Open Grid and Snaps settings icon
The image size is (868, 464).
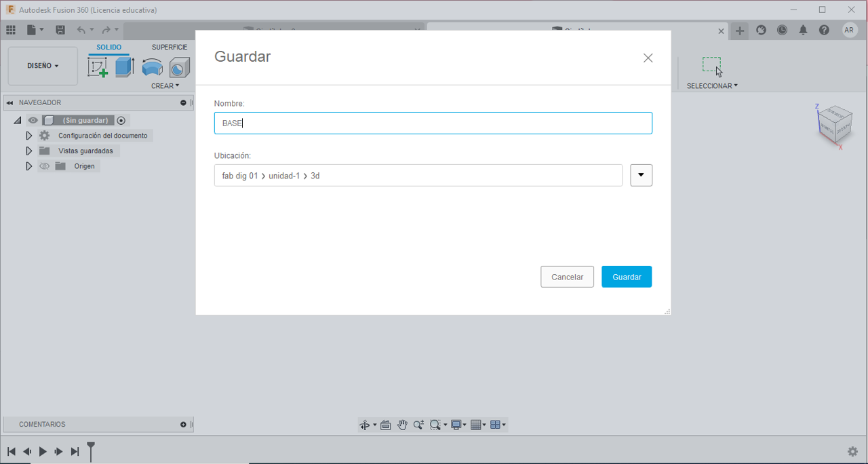[476, 425]
